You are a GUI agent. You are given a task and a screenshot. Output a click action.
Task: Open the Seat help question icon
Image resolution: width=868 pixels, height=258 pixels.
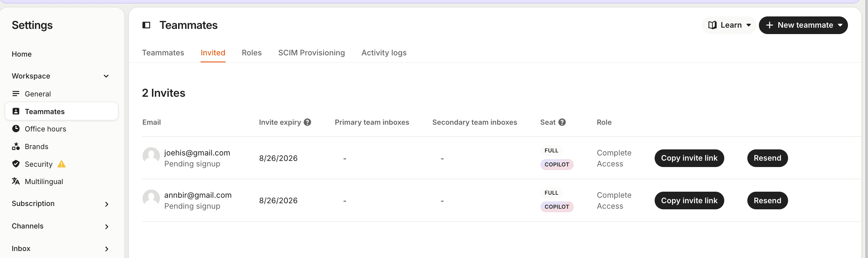[562, 122]
